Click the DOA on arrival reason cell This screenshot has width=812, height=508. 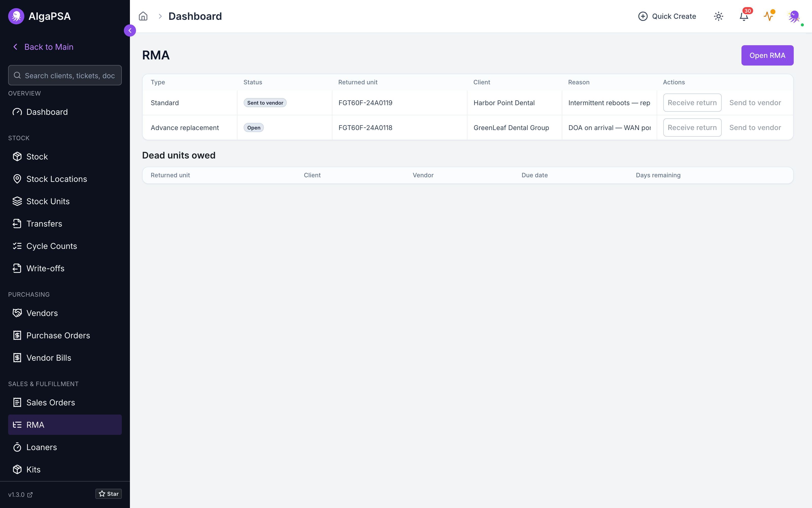pos(609,128)
